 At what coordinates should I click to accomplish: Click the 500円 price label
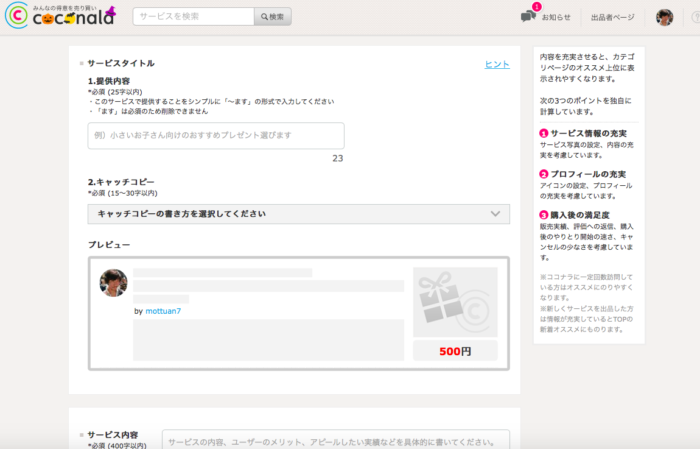point(455,351)
